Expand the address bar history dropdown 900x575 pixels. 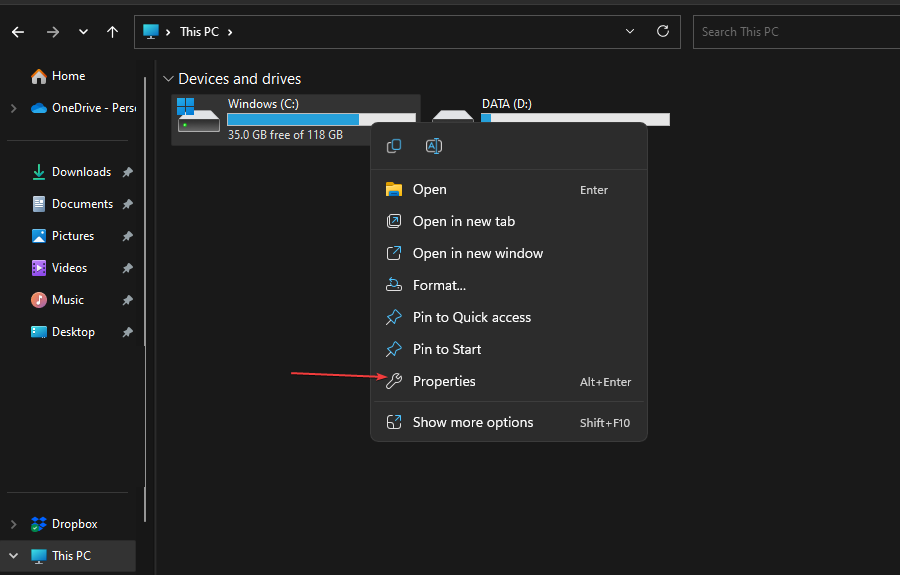click(x=630, y=32)
